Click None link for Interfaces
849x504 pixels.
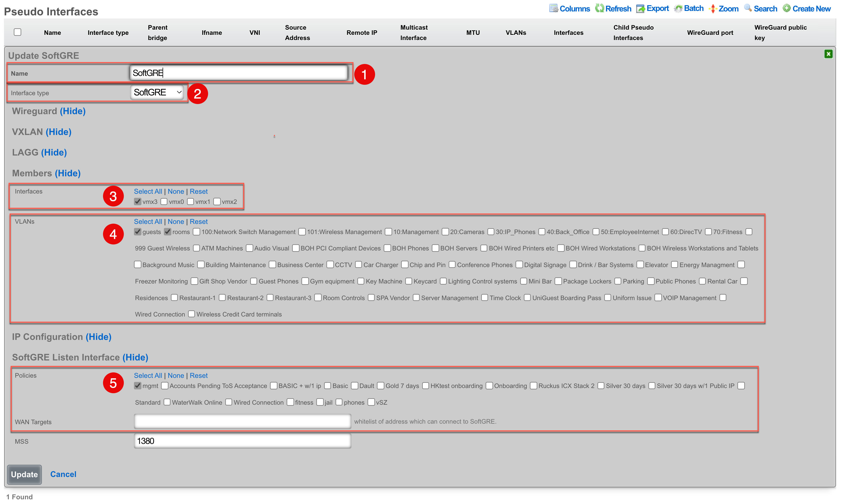point(176,192)
